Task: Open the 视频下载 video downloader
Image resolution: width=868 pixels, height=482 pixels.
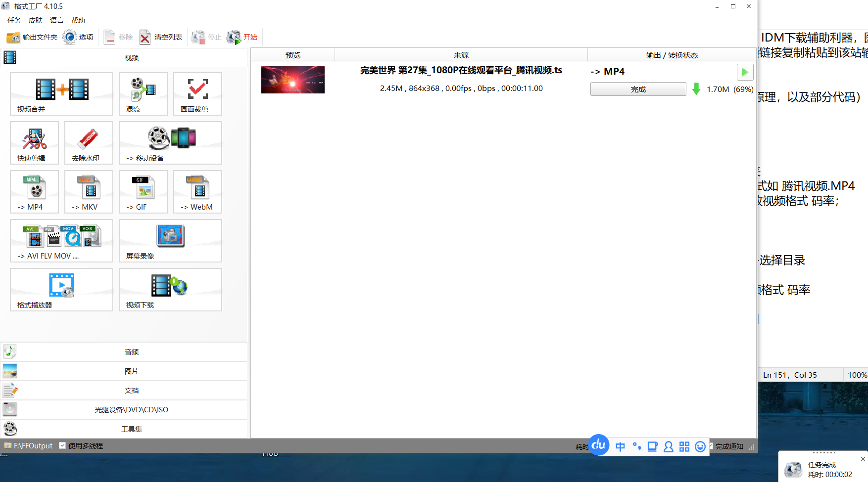Action: point(170,289)
